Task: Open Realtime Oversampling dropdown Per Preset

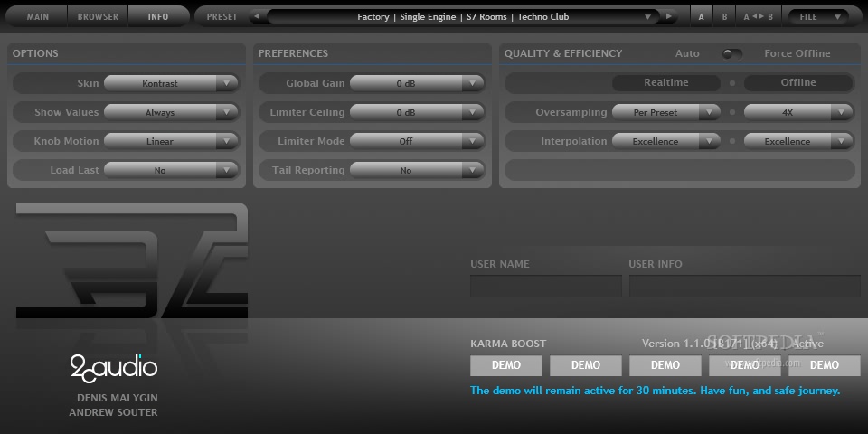Action: (x=666, y=112)
